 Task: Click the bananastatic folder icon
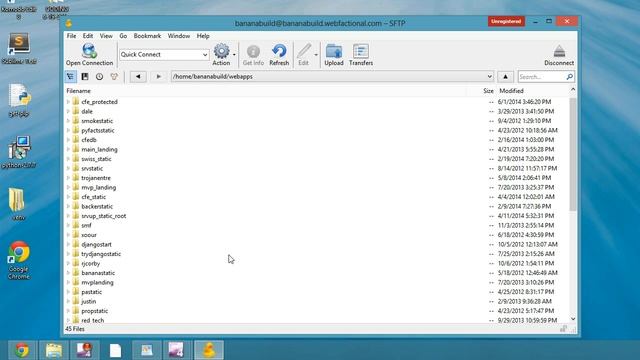tap(76, 272)
